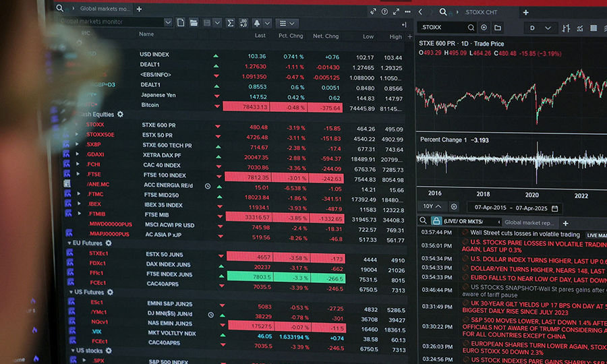607x364 pixels.
Task: Click the search magnifier beside Global markets tab
Action: pos(59,8)
